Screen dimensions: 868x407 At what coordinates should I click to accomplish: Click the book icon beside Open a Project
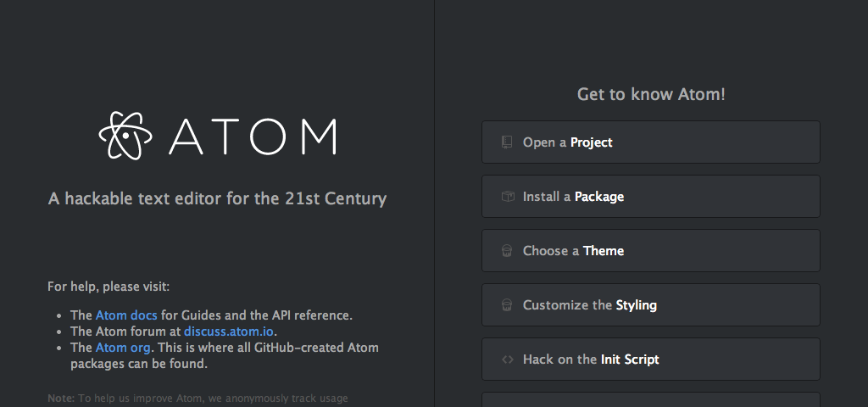coord(507,142)
